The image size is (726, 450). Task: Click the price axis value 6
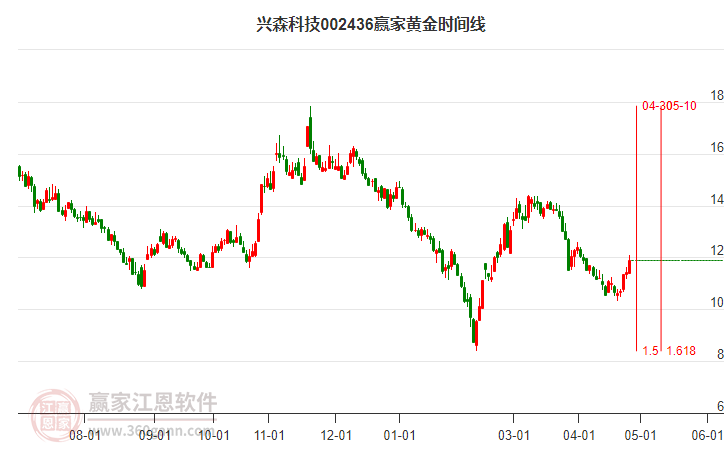720,406
